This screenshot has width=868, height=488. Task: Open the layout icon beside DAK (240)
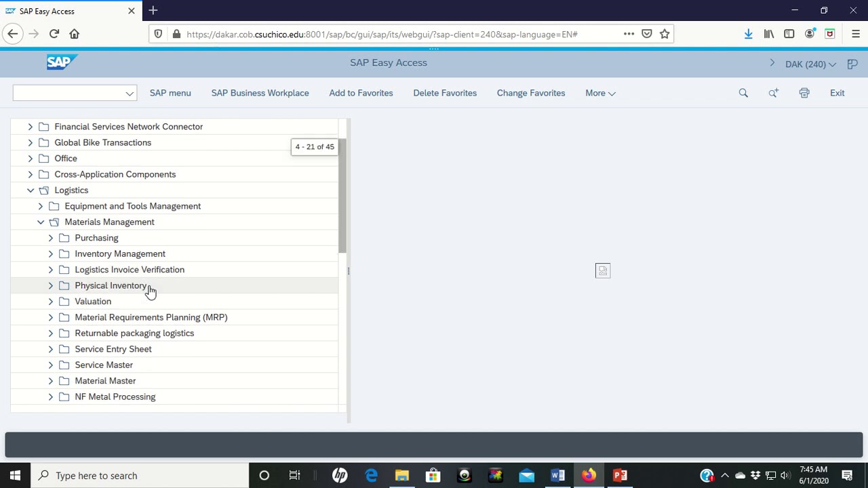point(852,64)
